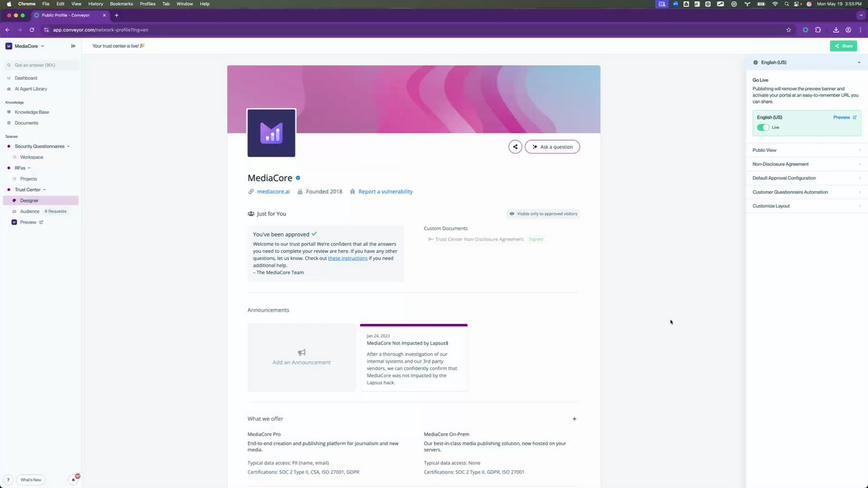Select Designer in Trust Center
The height and width of the screenshot is (488, 868).
41,201
